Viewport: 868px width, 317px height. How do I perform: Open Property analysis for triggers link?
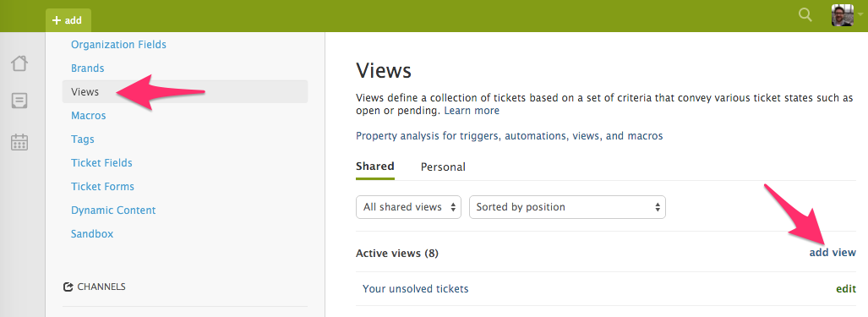tap(510, 135)
